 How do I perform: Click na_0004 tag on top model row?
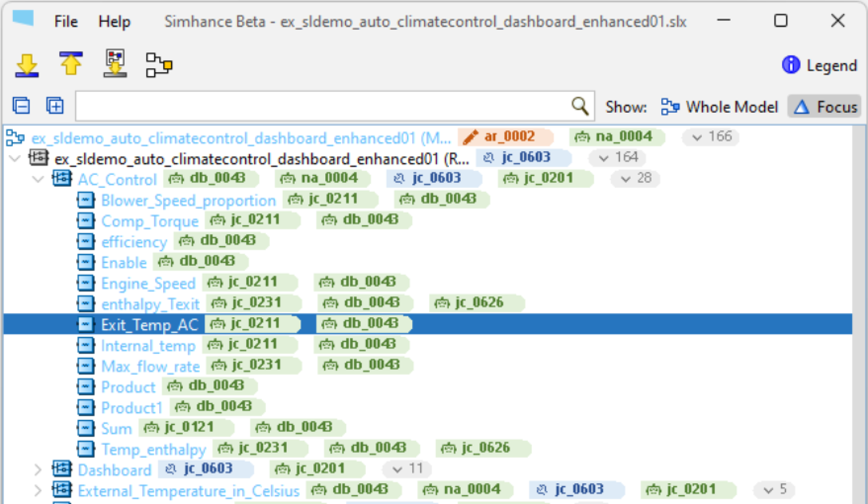click(x=617, y=137)
